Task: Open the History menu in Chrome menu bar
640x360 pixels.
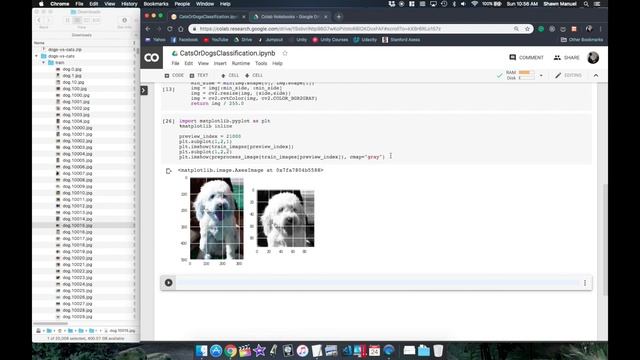Action: pyautogui.click(x=129, y=4)
